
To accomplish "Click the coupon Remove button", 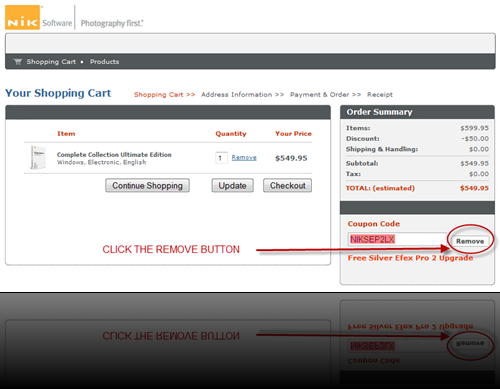I will [x=470, y=241].
